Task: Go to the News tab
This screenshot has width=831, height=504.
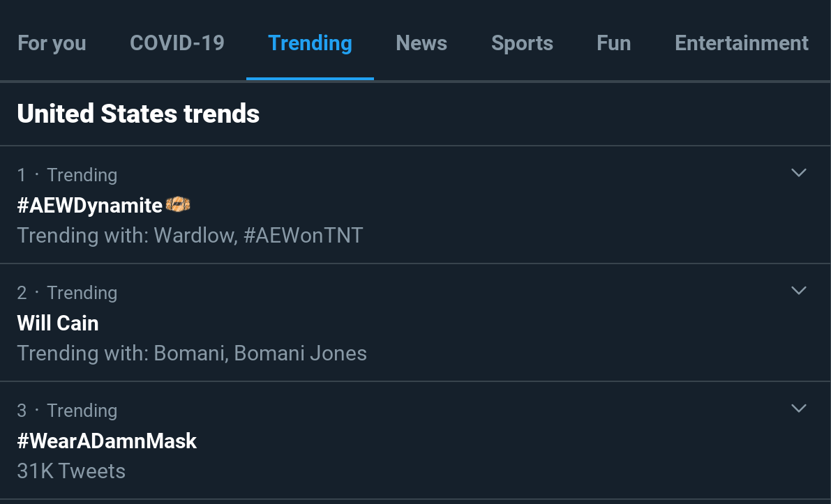Action: 421,43
